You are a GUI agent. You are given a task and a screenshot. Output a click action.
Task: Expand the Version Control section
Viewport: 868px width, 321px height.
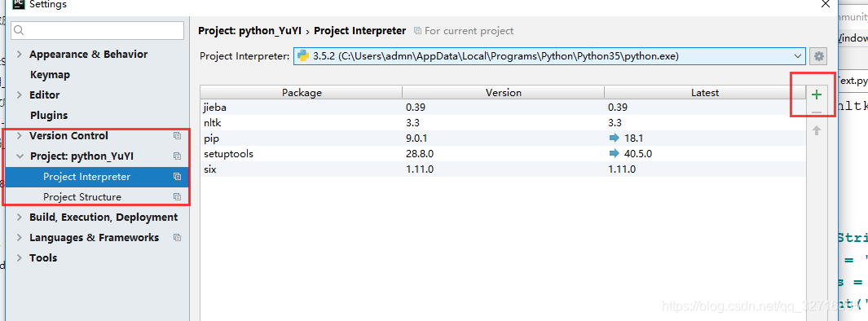click(x=20, y=135)
